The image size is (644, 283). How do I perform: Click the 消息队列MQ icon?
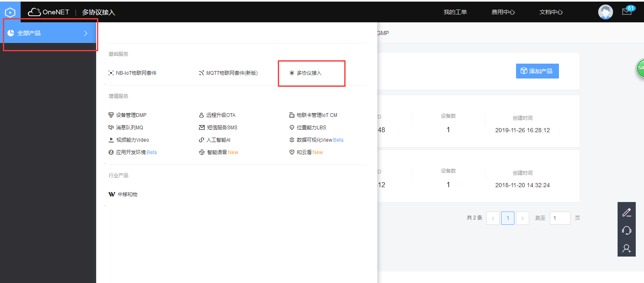111,127
